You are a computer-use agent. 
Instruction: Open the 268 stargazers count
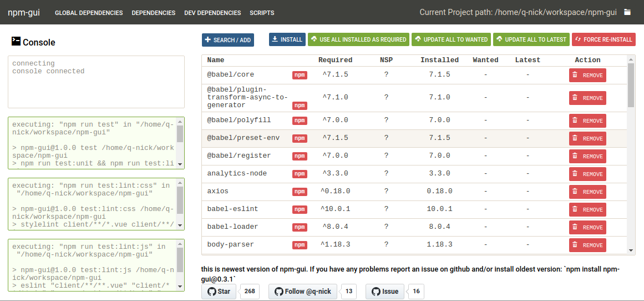click(x=250, y=292)
